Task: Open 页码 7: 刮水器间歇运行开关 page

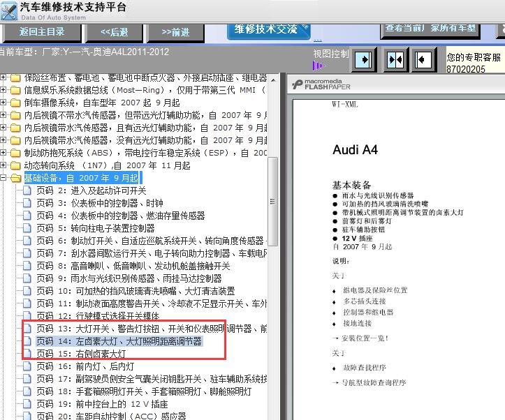Action: coord(152,253)
